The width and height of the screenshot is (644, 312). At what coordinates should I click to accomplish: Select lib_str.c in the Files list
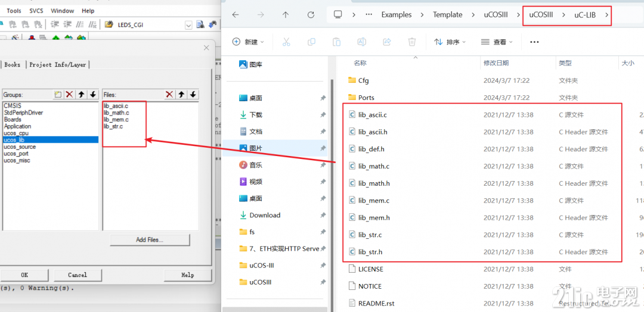(113, 126)
